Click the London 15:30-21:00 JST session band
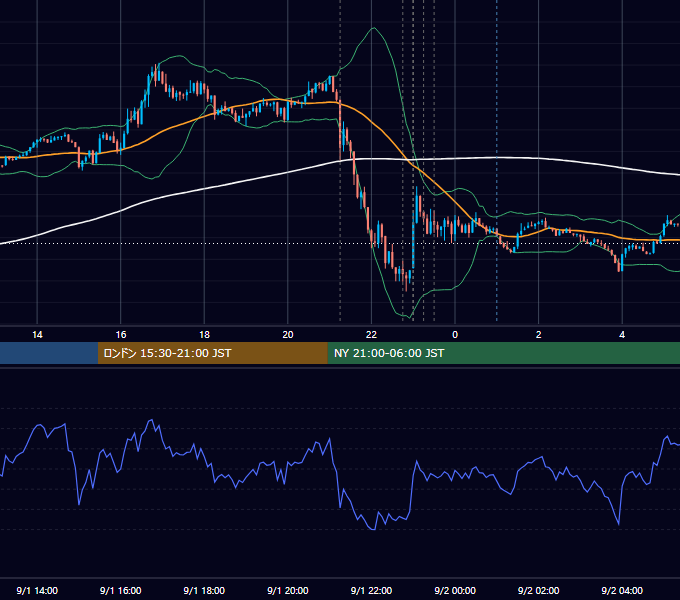Image resolution: width=680 pixels, height=600 pixels. (212, 353)
